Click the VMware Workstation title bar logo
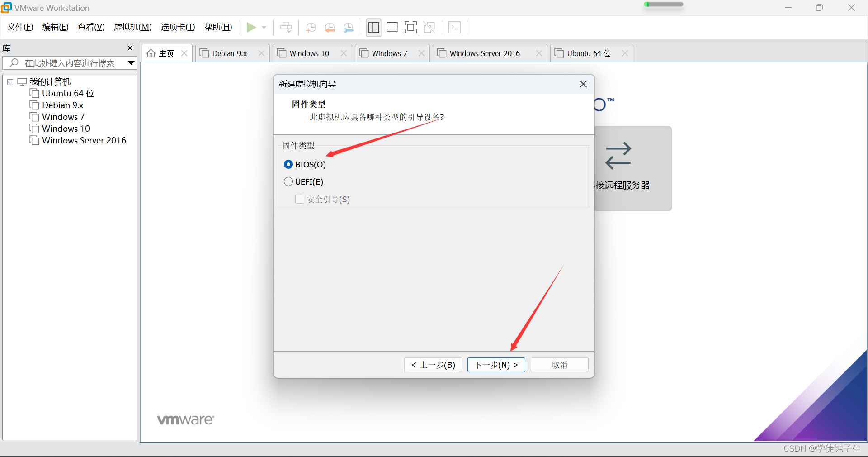 click(6, 8)
